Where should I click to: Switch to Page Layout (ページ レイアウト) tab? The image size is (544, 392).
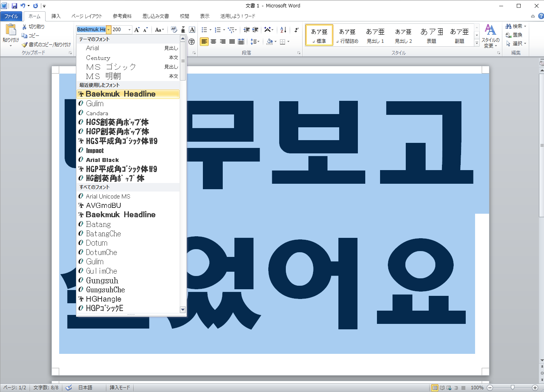(x=86, y=16)
